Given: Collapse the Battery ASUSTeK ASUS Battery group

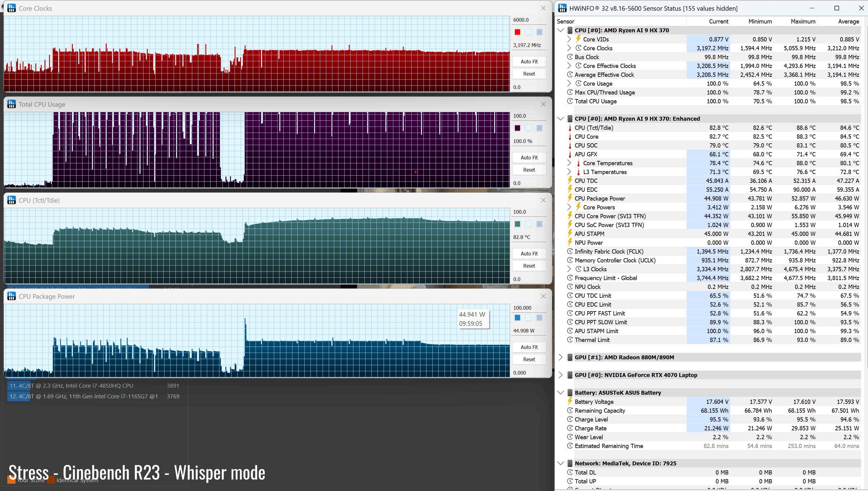Looking at the screenshot, I should [561, 393].
